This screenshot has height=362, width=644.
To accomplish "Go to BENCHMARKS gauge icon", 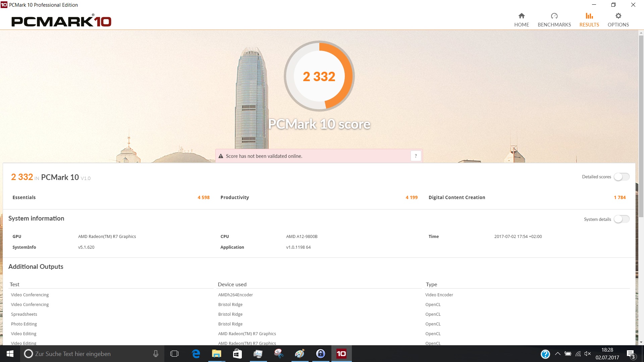I will [554, 16].
